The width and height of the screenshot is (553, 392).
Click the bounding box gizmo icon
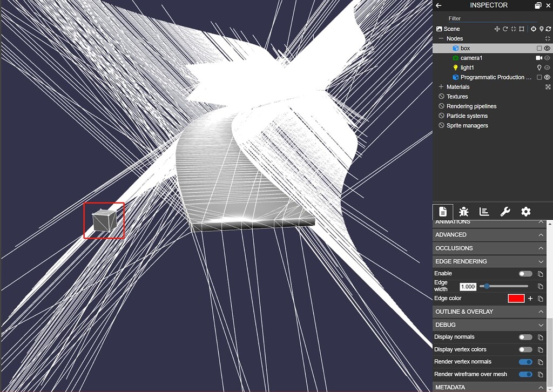tap(522, 29)
